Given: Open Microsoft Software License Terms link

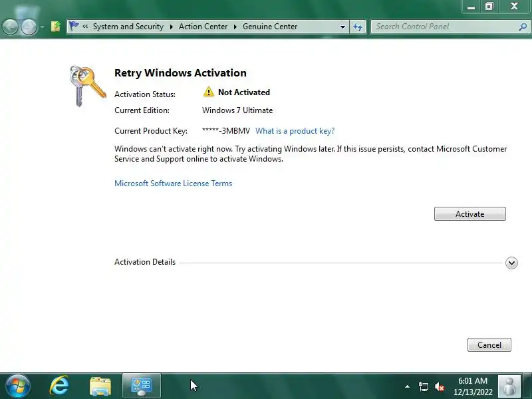Looking at the screenshot, I should click(x=173, y=184).
